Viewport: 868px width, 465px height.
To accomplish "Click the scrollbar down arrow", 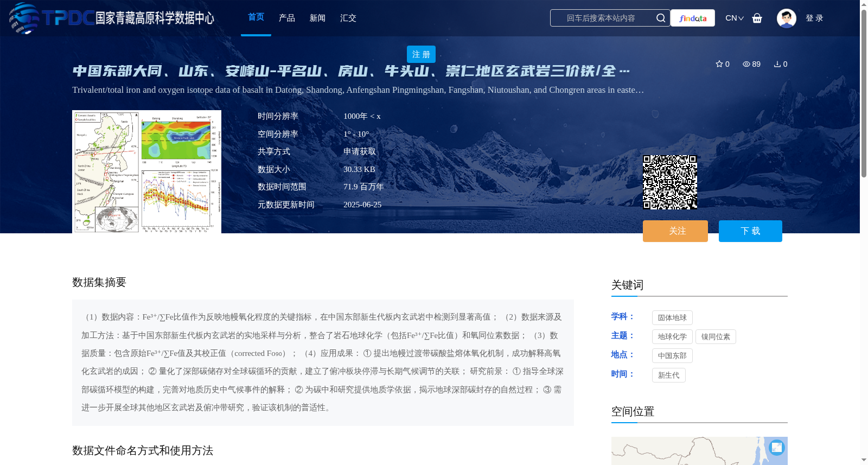I will click(x=864, y=460).
